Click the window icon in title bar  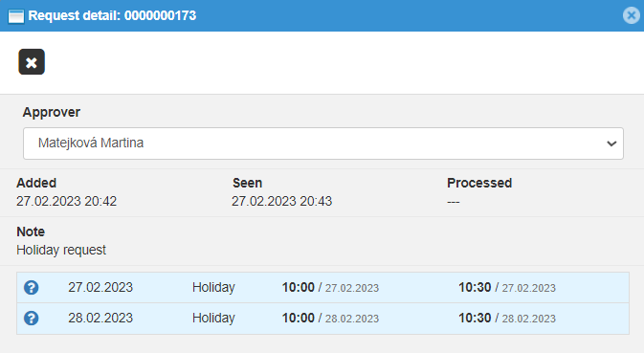click(16, 16)
